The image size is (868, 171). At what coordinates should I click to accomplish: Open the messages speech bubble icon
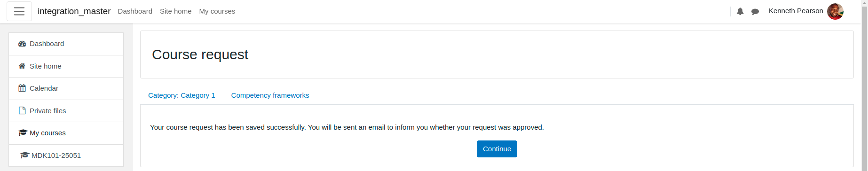click(x=755, y=12)
